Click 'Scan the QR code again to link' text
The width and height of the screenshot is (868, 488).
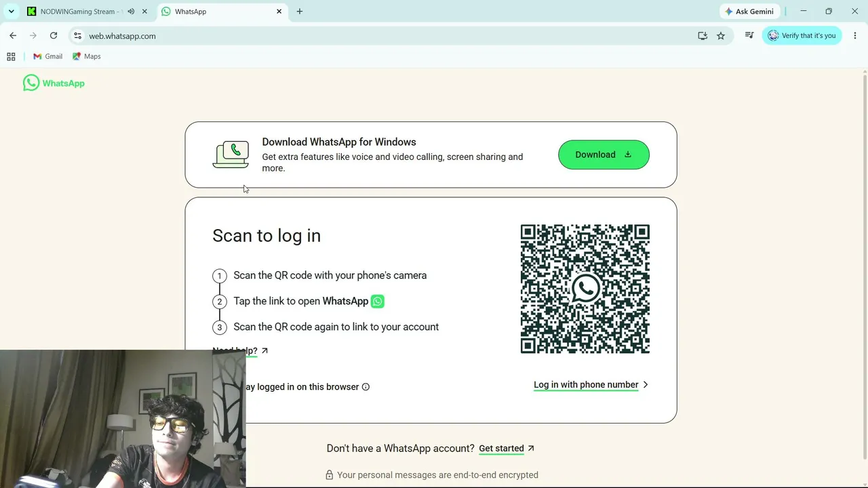pos(336,327)
